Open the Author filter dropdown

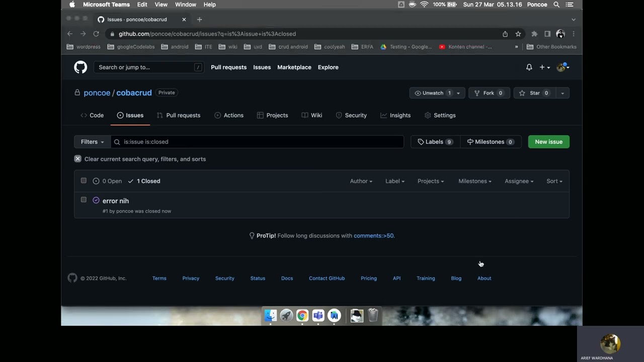[x=361, y=181]
